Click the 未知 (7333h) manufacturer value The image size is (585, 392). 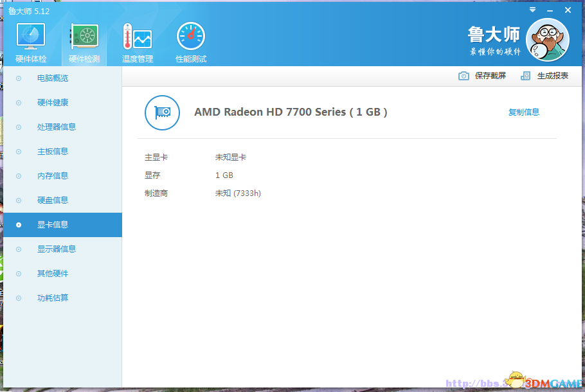[238, 193]
